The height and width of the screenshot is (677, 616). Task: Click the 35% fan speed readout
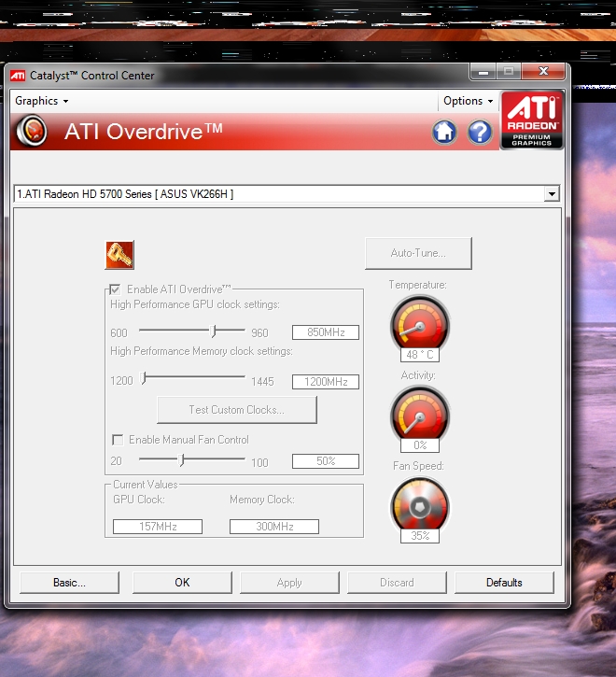[x=420, y=536]
